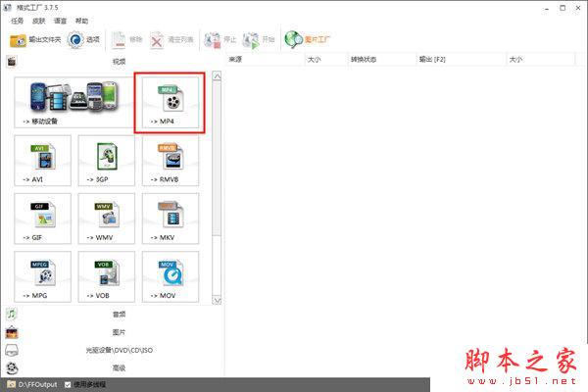Screen dimensions: 588x392
Task: Choose the -> MPG conversion icon
Action: (x=42, y=276)
